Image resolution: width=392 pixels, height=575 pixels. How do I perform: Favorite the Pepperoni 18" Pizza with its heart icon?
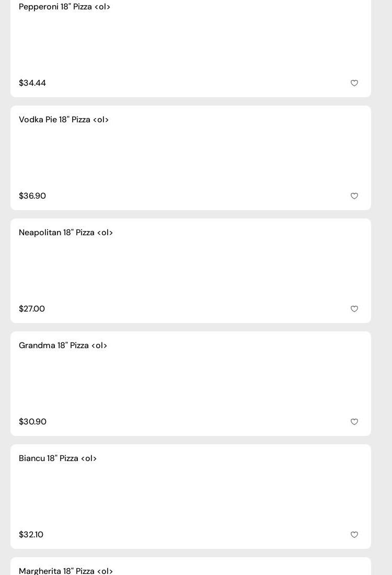point(354,83)
